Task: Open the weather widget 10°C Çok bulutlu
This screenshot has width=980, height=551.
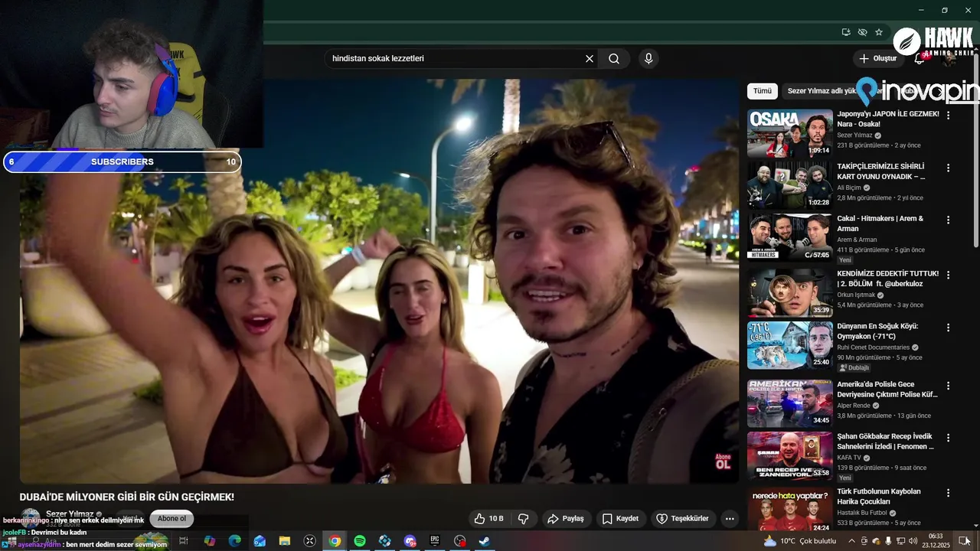Action: click(799, 541)
